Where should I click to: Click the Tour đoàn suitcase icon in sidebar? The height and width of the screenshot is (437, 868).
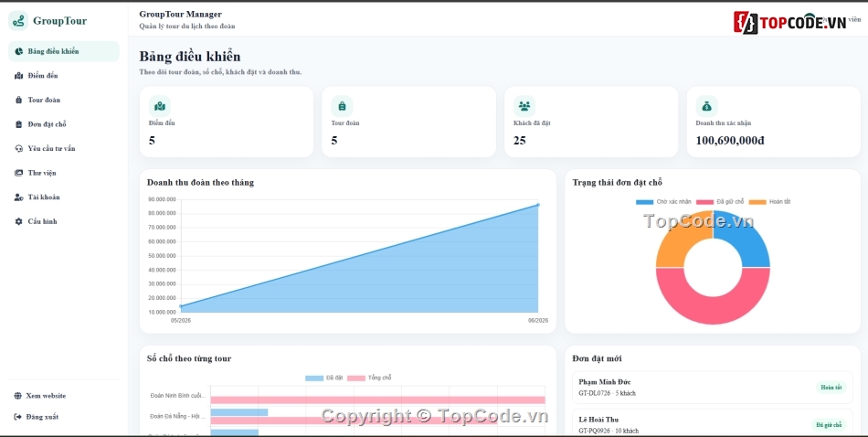coord(18,101)
